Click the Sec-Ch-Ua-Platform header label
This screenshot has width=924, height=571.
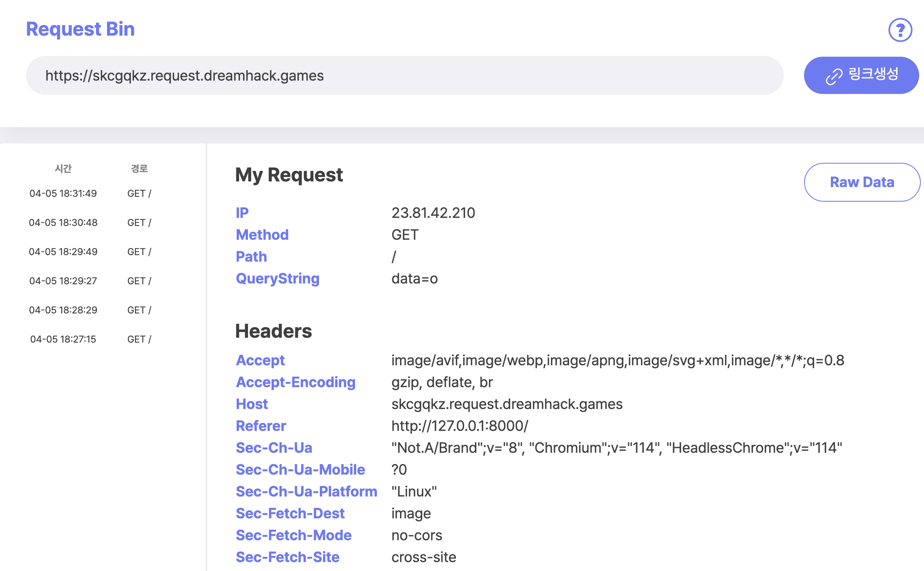point(306,492)
